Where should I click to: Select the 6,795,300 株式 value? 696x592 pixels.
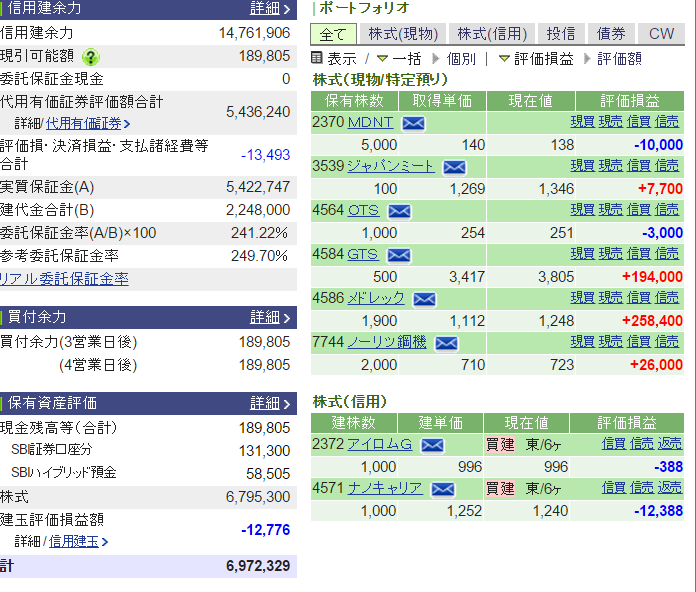(258, 497)
